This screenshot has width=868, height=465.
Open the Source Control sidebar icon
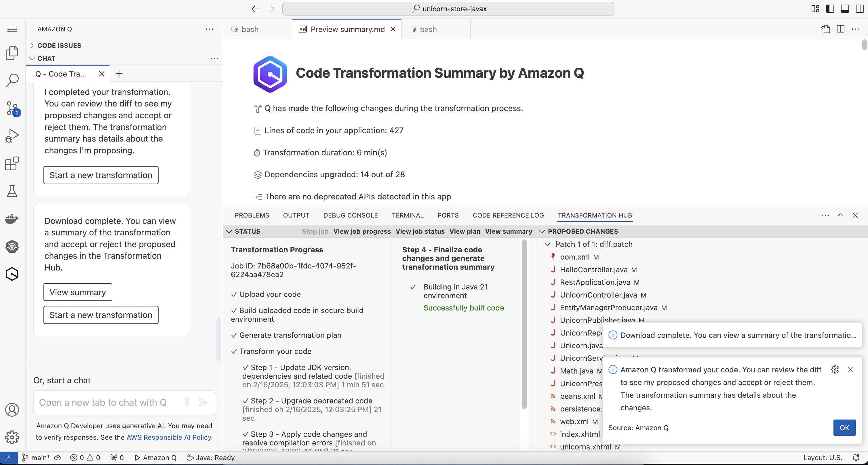click(12, 108)
